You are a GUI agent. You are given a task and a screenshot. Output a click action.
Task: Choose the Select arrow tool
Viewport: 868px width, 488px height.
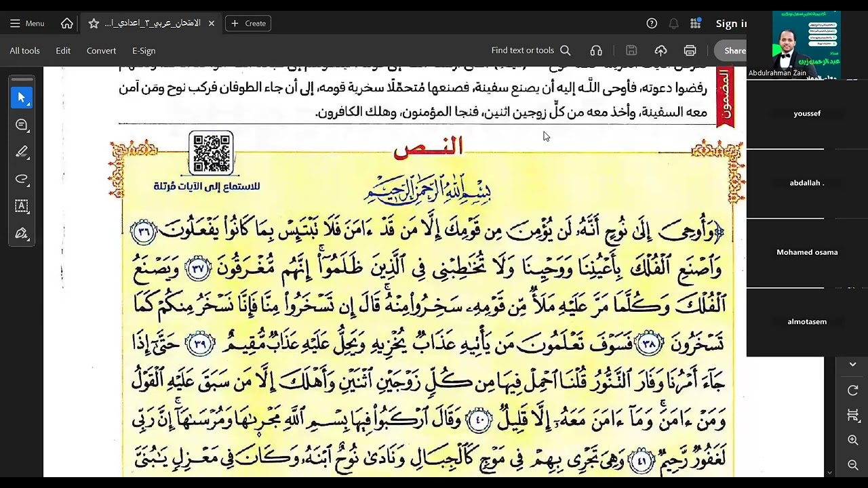tap(22, 98)
